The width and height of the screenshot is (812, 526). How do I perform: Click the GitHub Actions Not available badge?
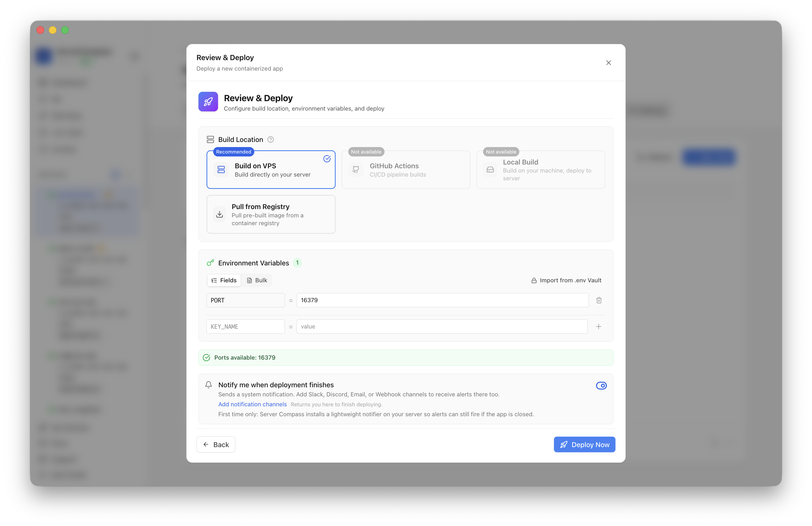366,152
